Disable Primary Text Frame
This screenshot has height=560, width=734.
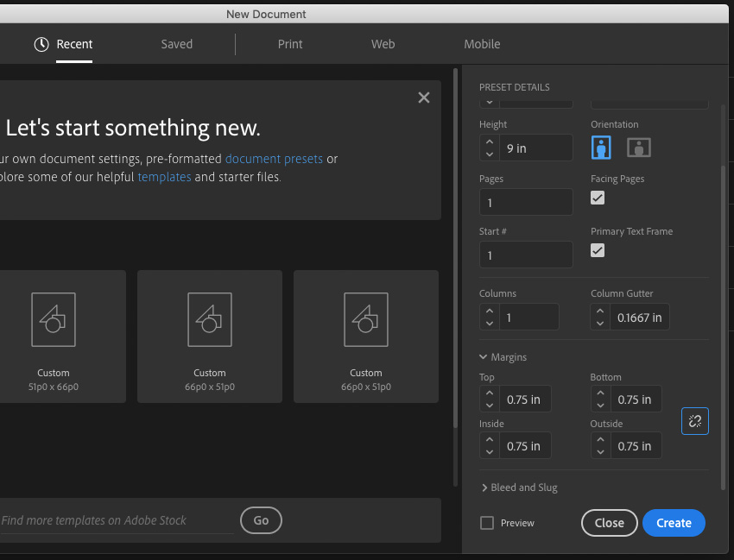[x=597, y=250]
